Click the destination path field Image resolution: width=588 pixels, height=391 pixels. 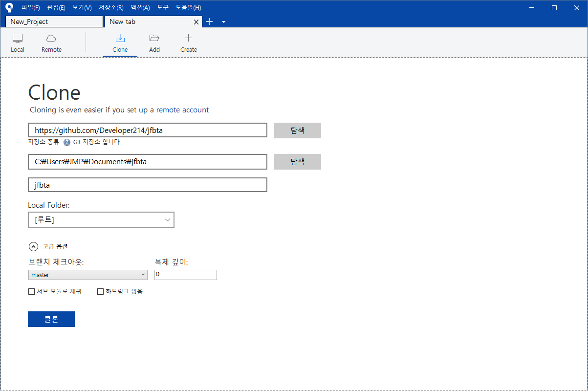click(148, 162)
